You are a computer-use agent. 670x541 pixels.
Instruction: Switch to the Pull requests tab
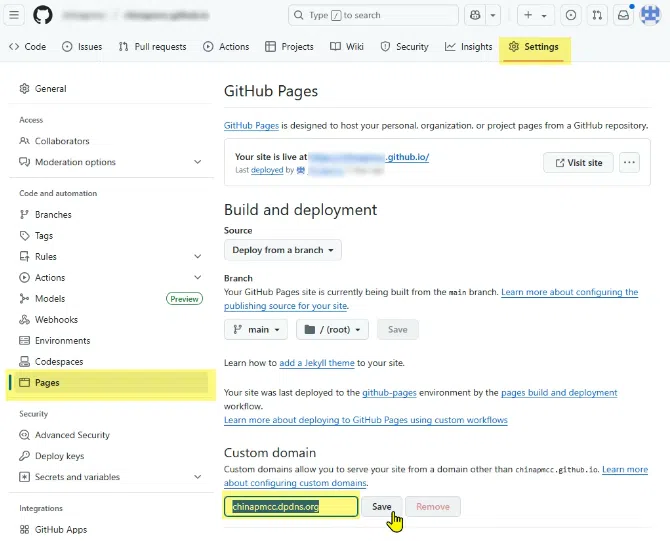coord(153,47)
